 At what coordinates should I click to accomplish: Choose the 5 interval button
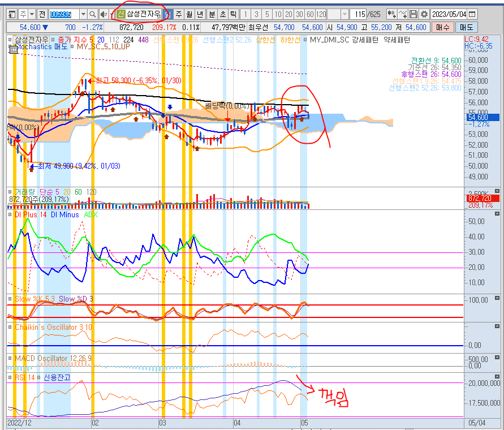pyautogui.click(x=267, y=14)
